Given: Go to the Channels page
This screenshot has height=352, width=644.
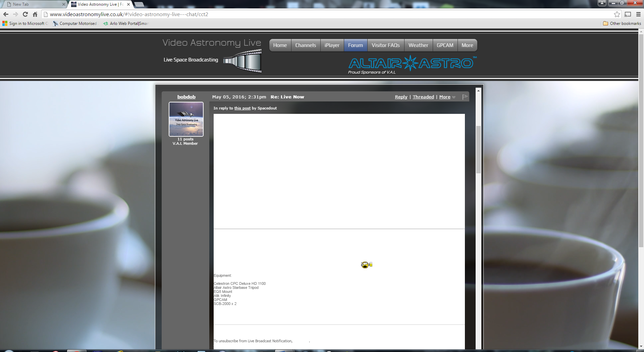Looking at the screenshot, I should [305, 45].
